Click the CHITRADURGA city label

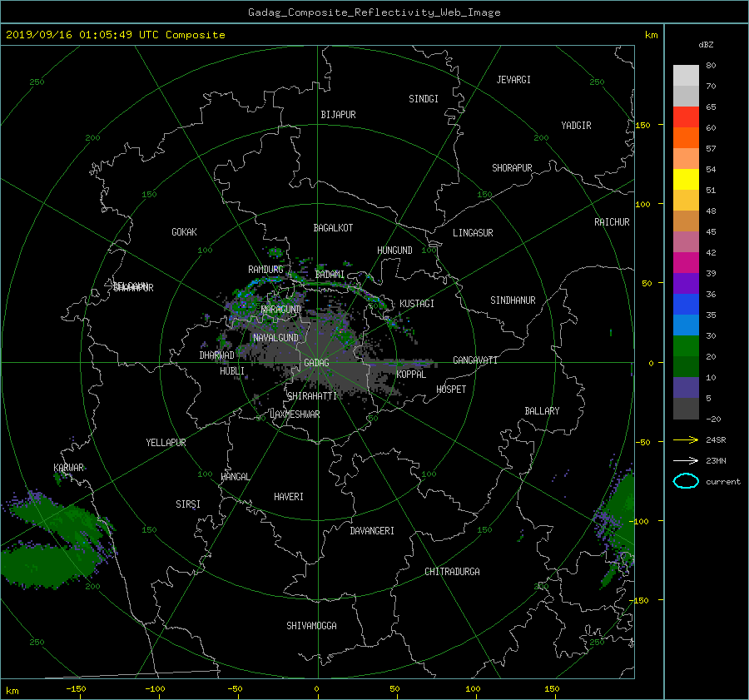[452, 572]
